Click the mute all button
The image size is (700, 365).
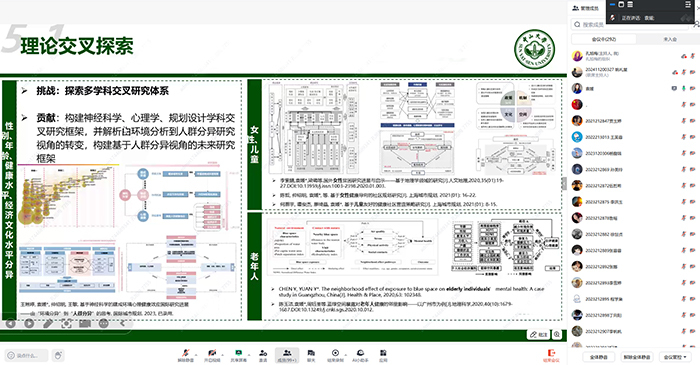pos(598,357)
